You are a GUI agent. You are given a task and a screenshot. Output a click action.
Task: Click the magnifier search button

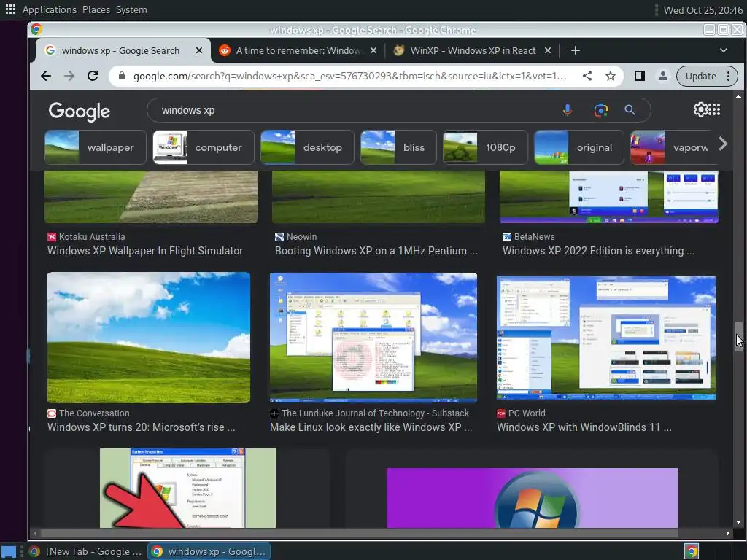click(x=630, y=111)
